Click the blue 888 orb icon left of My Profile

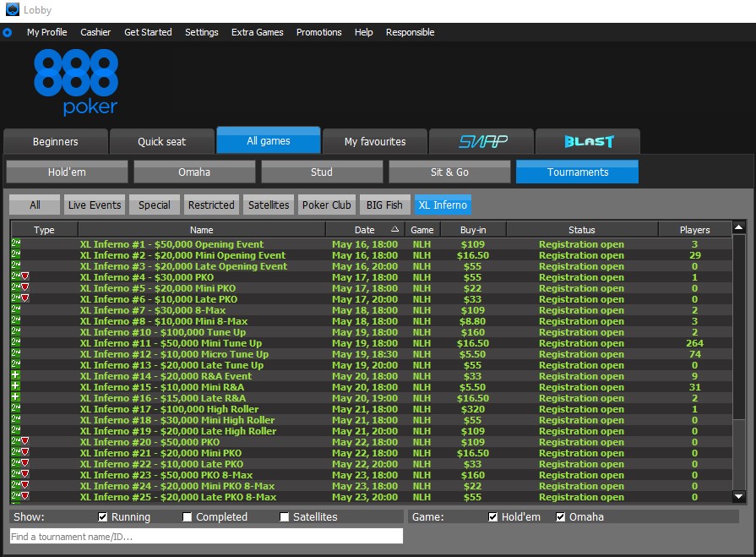(8, 32)
